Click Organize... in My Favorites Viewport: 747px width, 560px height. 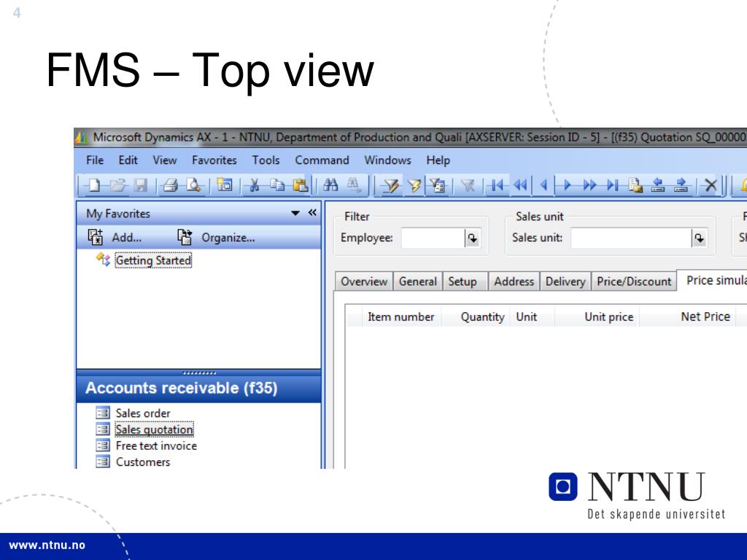216,237
